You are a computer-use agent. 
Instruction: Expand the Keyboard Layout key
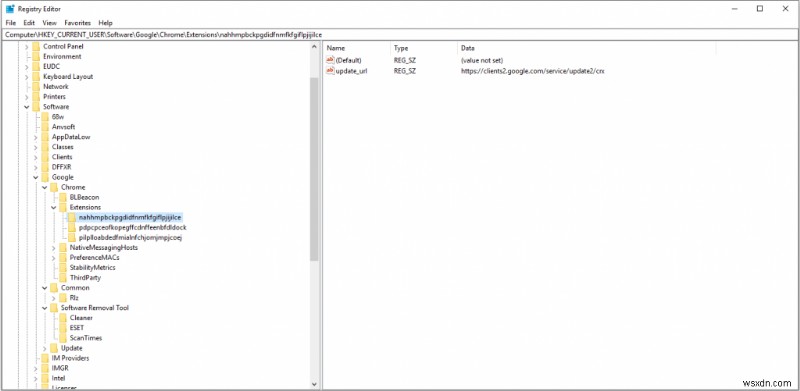point(27,77)
